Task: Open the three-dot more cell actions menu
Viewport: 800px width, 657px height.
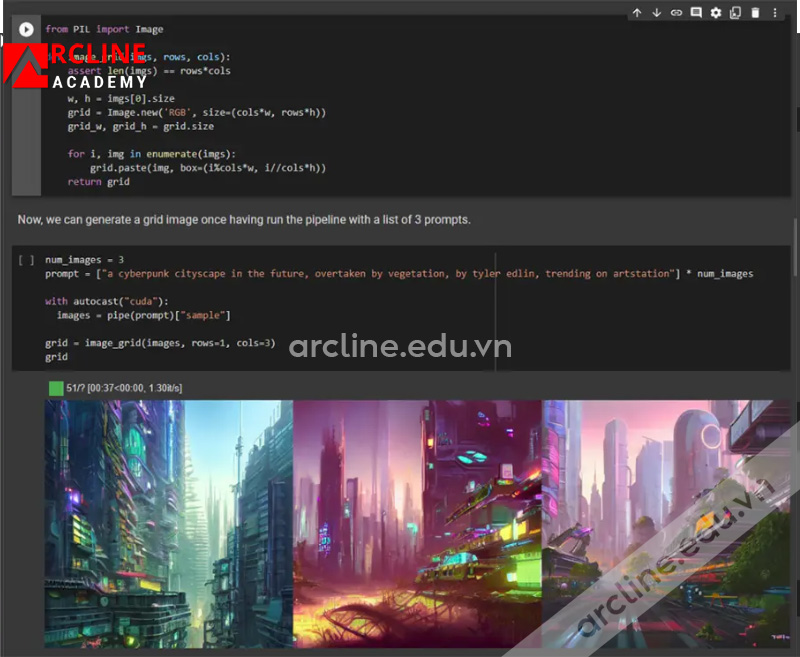Action: (775, 13)
